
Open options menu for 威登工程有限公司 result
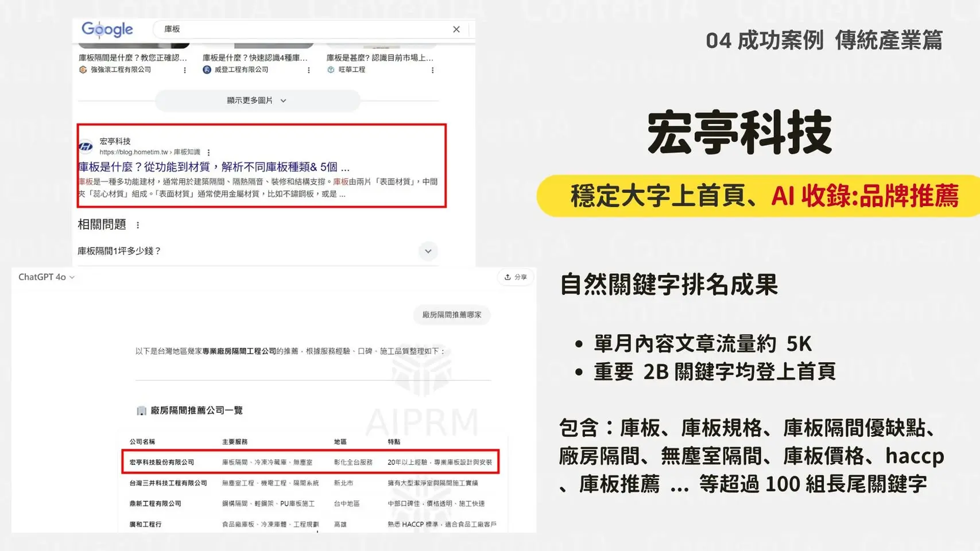[308, 70]
